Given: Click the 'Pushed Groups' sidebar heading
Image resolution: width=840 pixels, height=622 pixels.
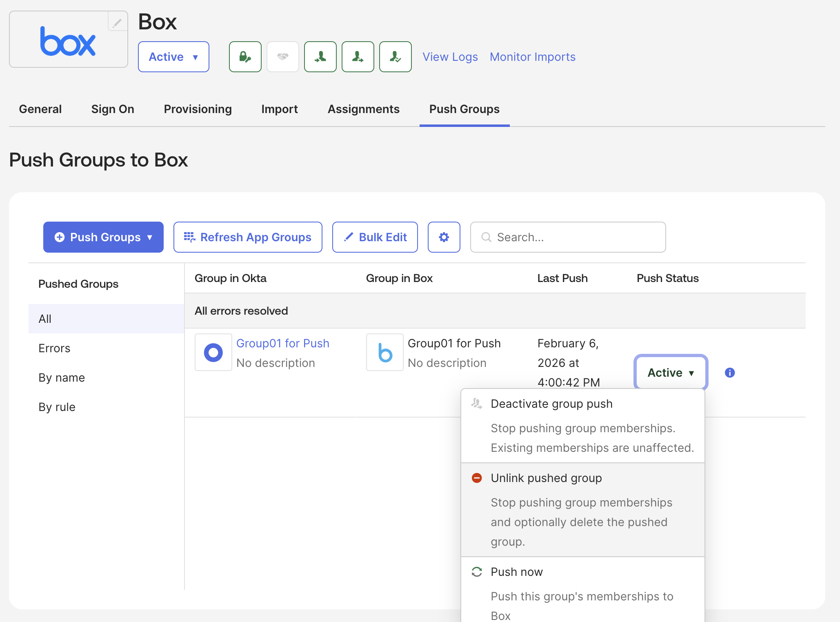Looking at the screenshot, I should click(78, 284).
